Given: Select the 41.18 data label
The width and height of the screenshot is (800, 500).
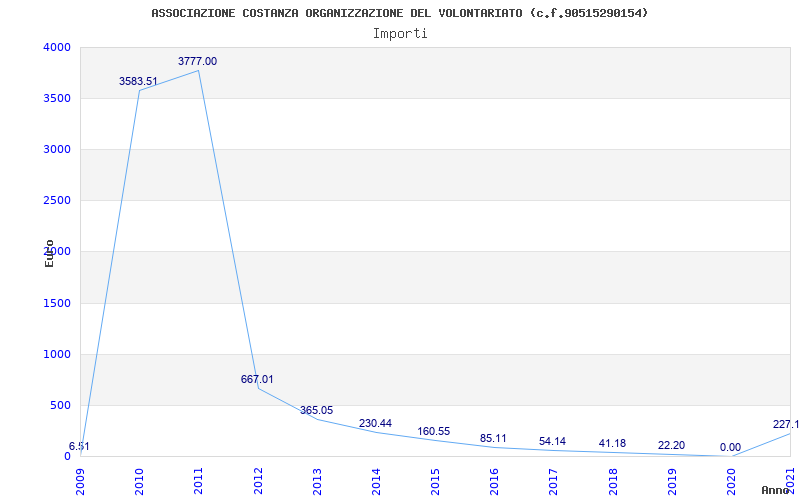Looking at the screenshot, I should pyautogui.click(x=611, y=444).
